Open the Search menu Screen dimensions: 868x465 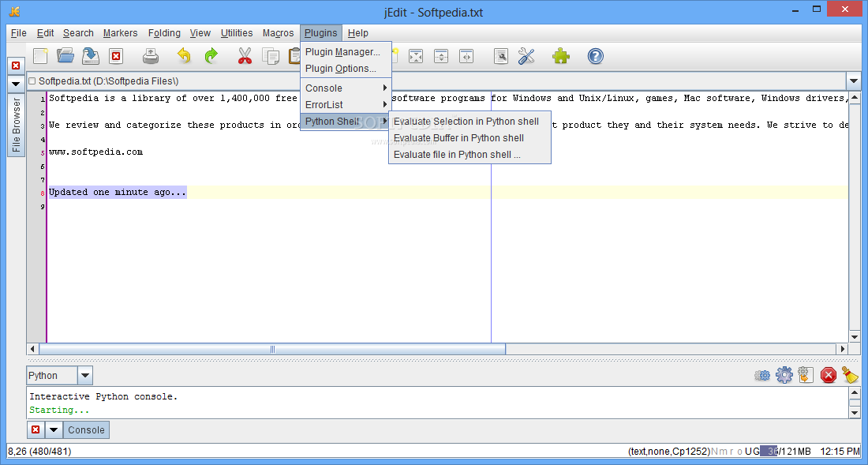tap(78, 33)
